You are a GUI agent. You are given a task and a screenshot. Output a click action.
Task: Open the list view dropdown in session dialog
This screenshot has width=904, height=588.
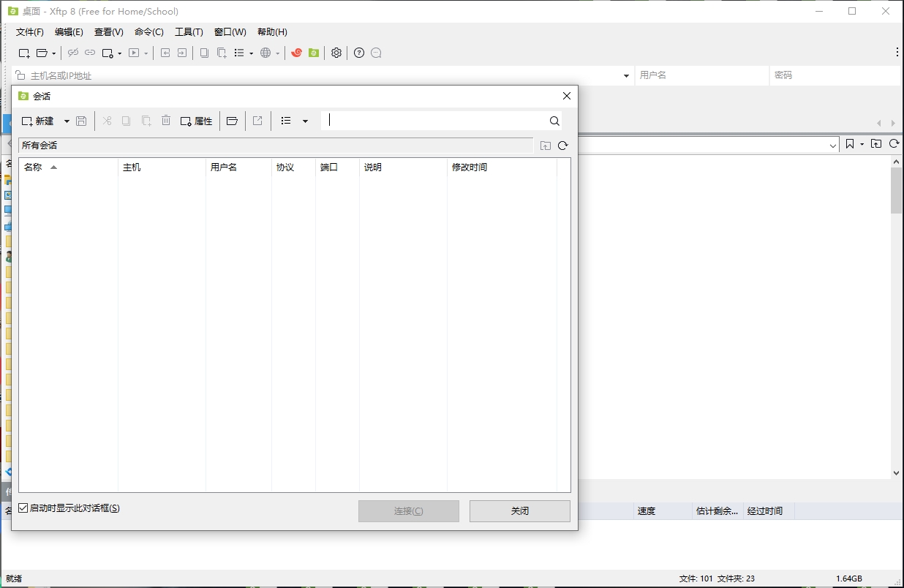tap(306, 121)
